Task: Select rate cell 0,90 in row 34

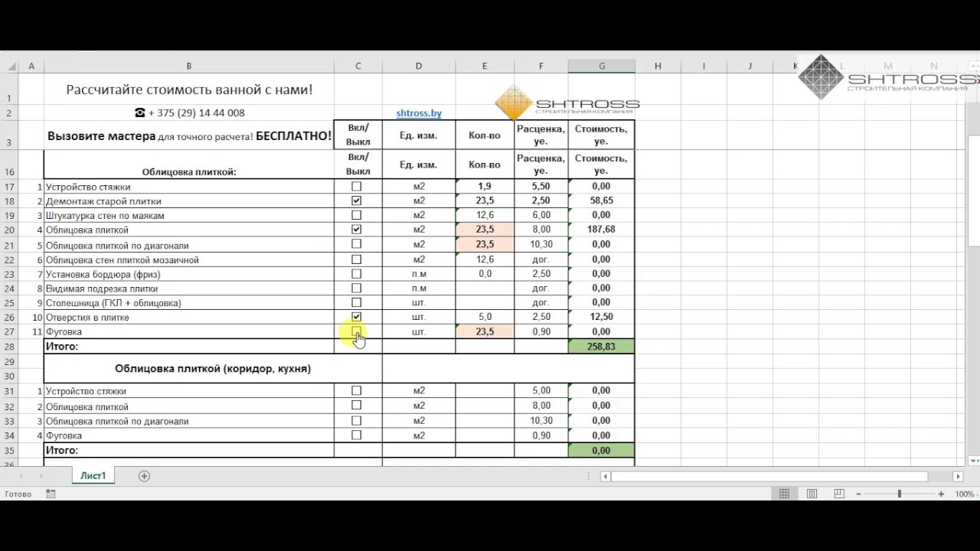Action: coord(541,435)
